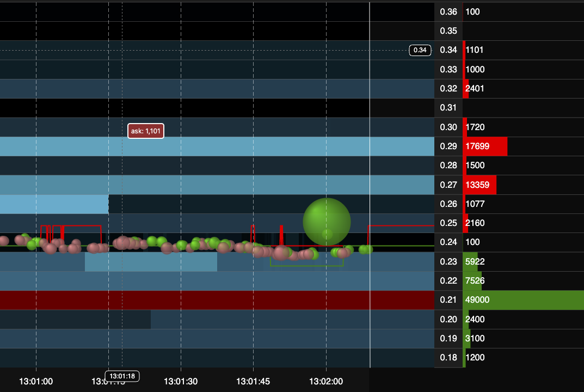
Task: Click the 17699 ask size bar
Action: click(x=485, y=146)
